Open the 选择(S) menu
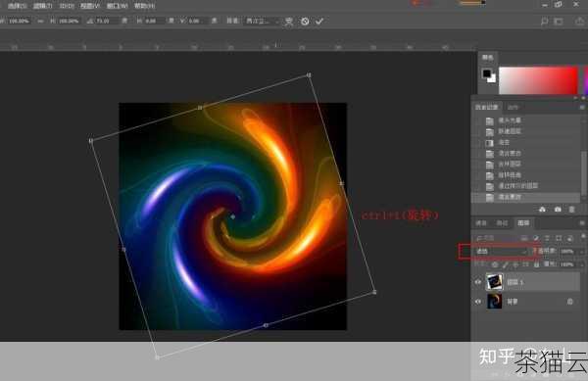The image size is (588, 381). coord(18,6)
